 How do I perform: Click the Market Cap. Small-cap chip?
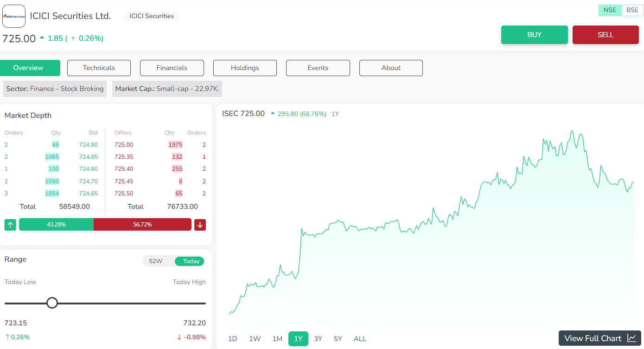point(167,89)
